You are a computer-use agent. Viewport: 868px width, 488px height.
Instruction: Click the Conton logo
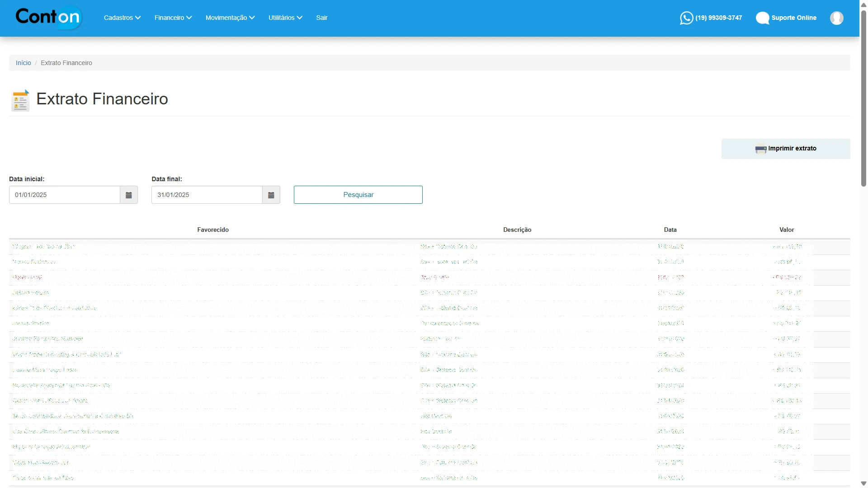coord(48,18)
